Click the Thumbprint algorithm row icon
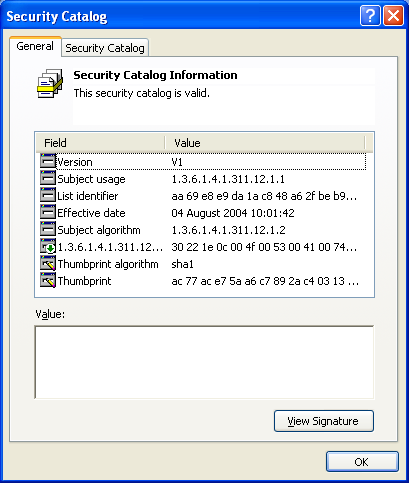Image resolution: width=409 pixels, height=483 pixels. (48, 263)
